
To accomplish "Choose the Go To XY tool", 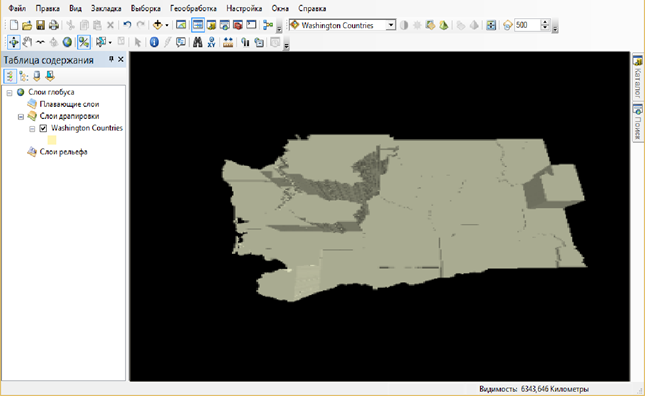I will [x=211, y=42].
